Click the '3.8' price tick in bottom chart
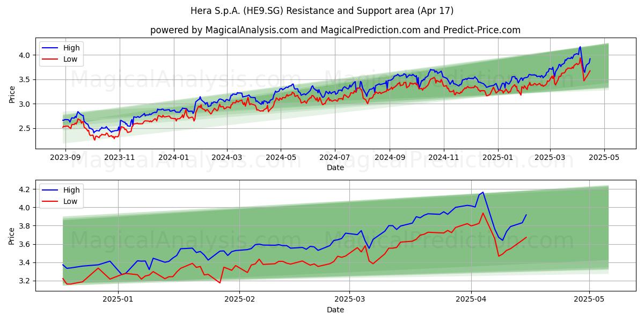The height and width of the screenshot is (322, 644). 26,226
